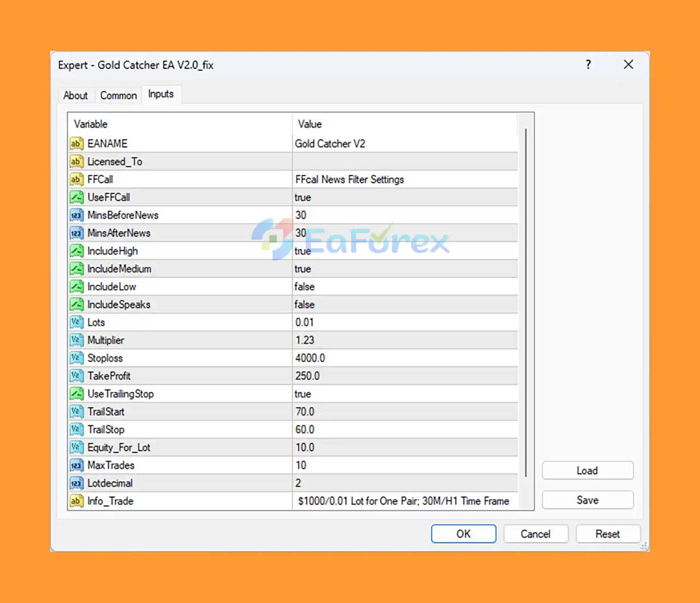The image size is (700, 603).
Task: Click the integer icon beside MinsAfterNews
Action: pyautogui.click(x=76, y=233)
